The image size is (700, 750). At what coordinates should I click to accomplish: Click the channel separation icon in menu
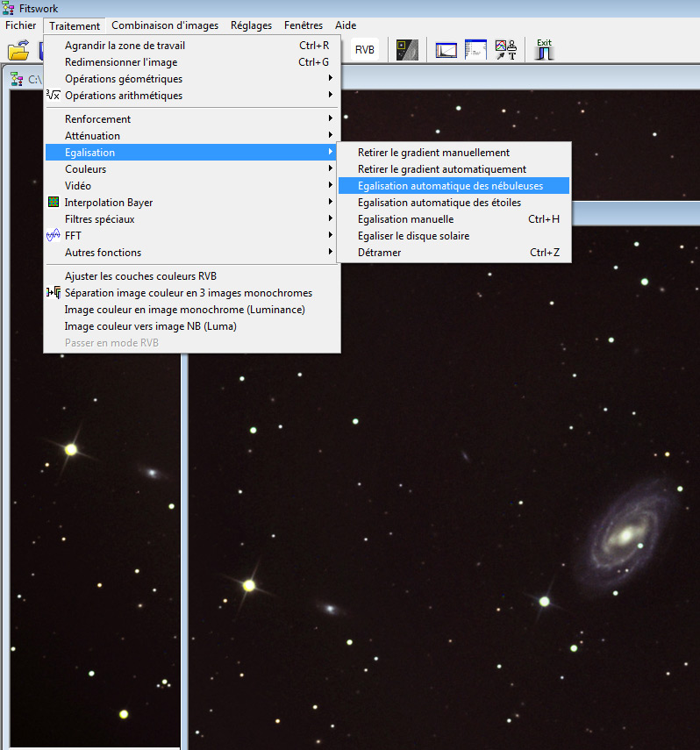[54, 292]
